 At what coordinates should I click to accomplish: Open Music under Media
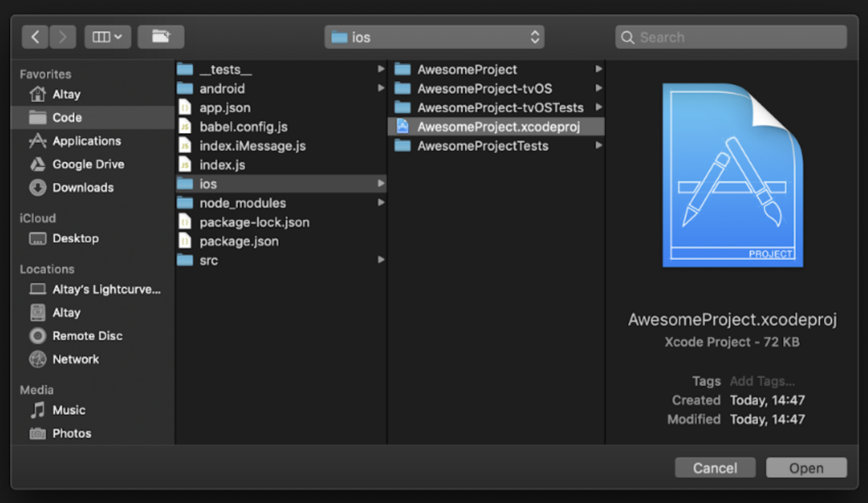(x=92, y=410)
